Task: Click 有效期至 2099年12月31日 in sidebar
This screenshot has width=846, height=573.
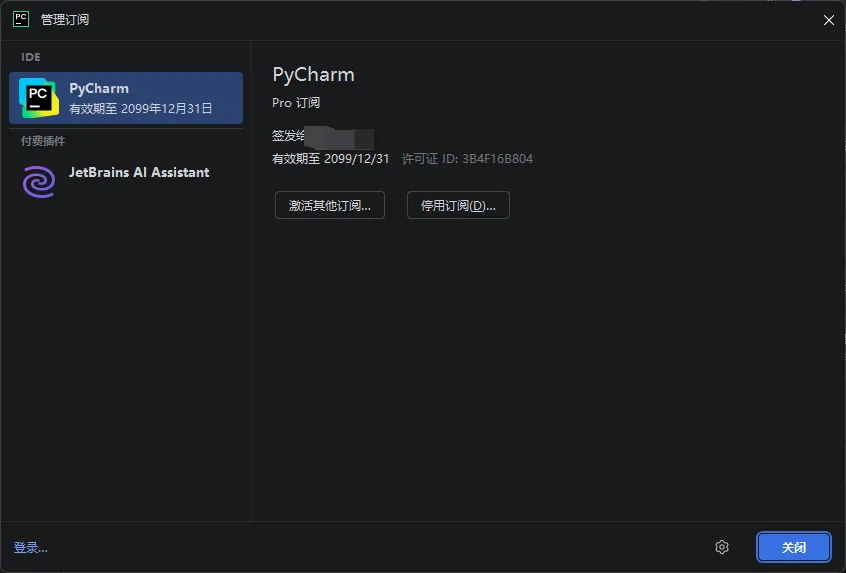Action: point(141,108)
